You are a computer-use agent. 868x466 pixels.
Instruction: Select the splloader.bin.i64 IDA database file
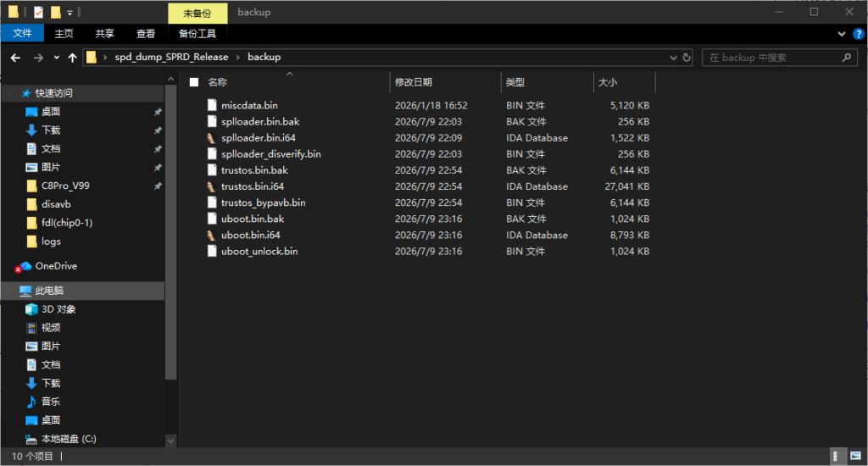click(258, 138)
